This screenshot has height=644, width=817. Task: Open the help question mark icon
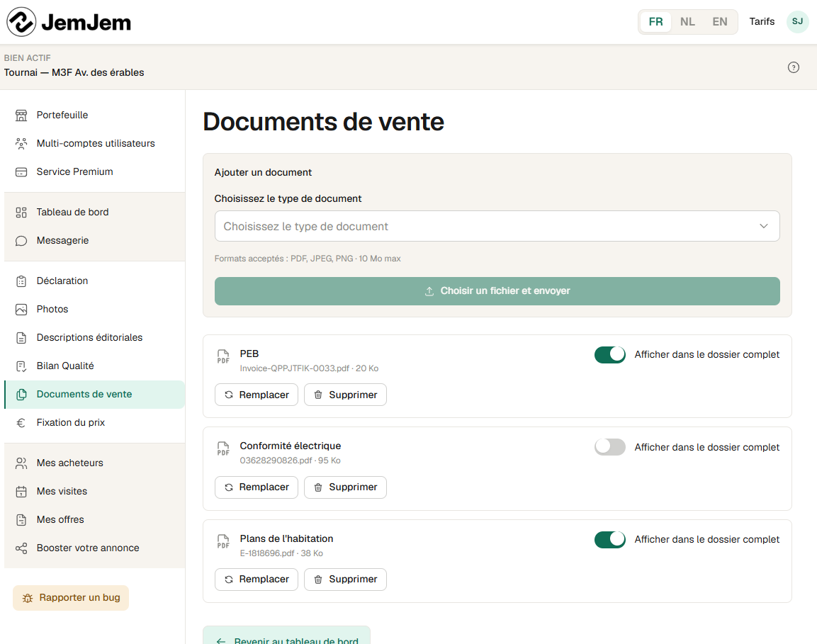[793, 67]
